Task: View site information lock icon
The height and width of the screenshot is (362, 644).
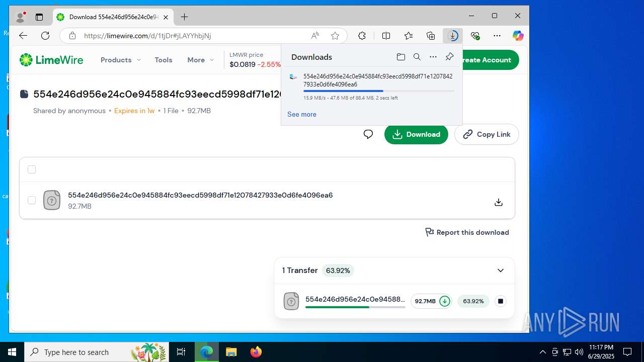Action: click(72, 36)
